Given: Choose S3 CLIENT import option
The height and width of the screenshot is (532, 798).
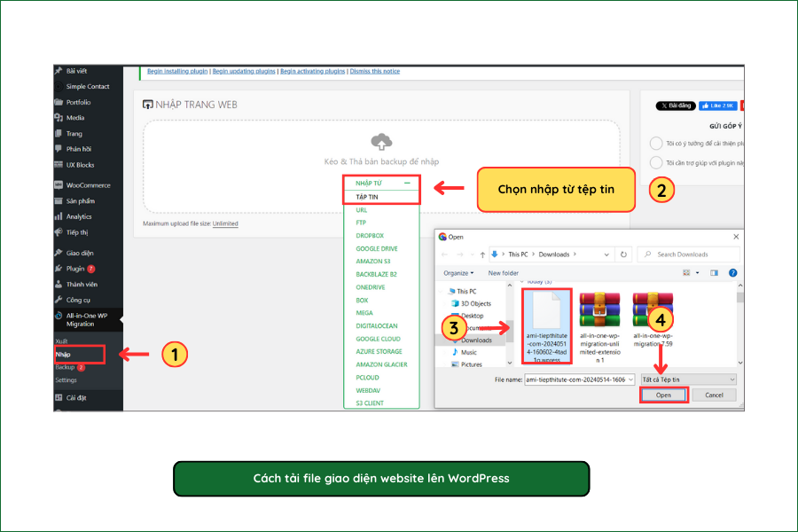Looking at the screenshot, I should click(370, 403).
